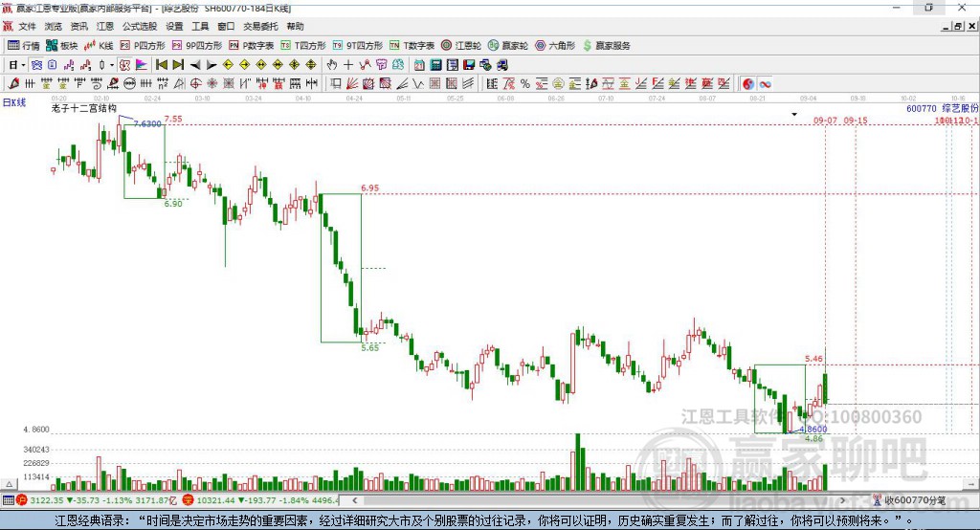
Task: Open the 浏览 menu
Action: 54,26
